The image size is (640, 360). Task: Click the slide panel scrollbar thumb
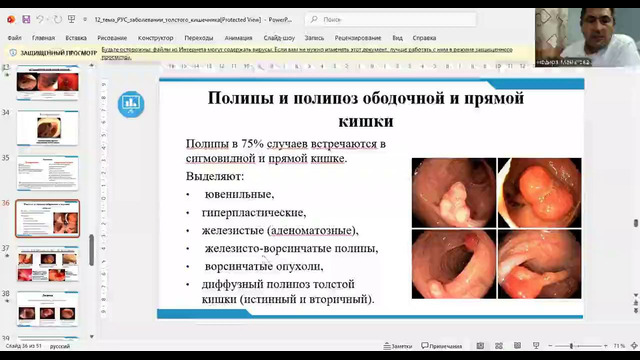point(91,250)
